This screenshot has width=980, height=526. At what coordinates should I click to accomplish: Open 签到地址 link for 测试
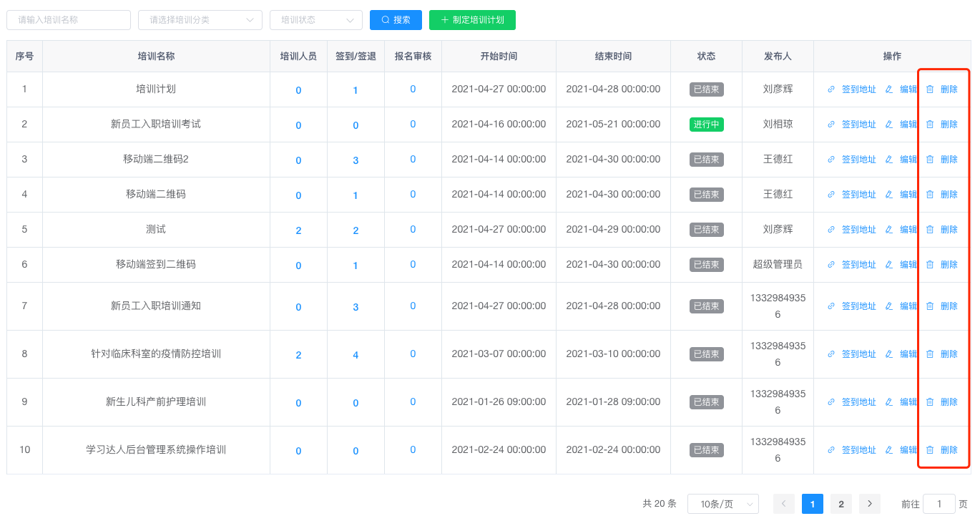click(x=859, y=230)
